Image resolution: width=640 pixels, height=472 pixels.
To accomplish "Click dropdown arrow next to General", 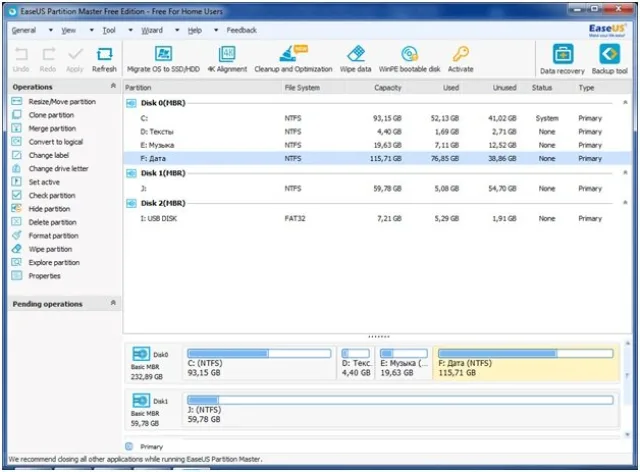I will coord(51,30).
